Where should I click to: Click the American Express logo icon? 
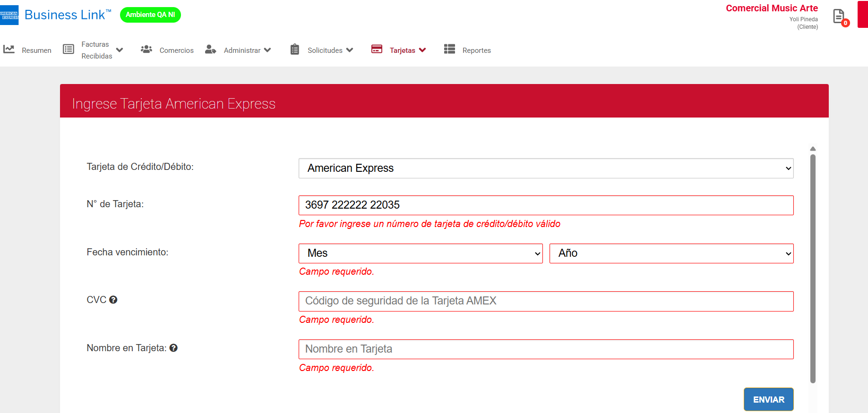(x=9, y=15)
